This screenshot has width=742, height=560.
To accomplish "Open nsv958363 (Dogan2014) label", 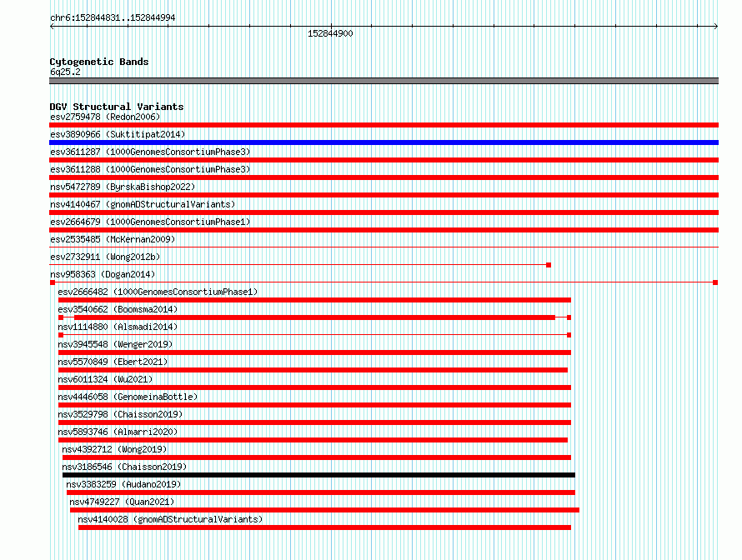I will coord(103,274).
